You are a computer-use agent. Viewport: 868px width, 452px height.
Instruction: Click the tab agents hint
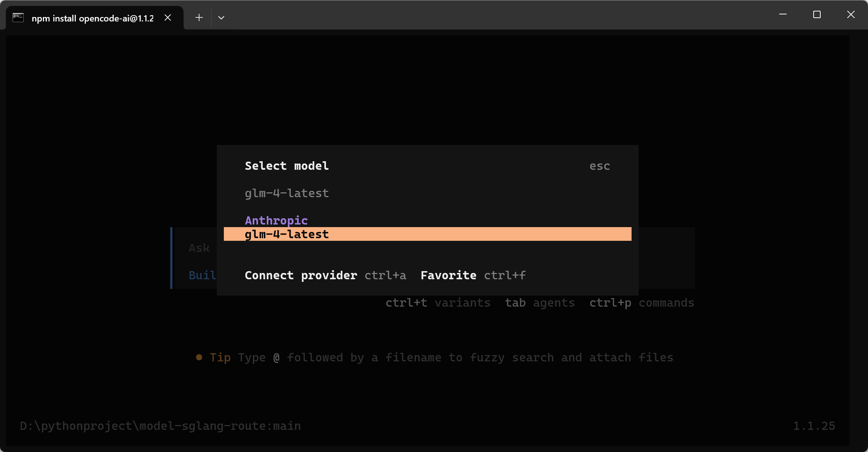coord(540,303)
